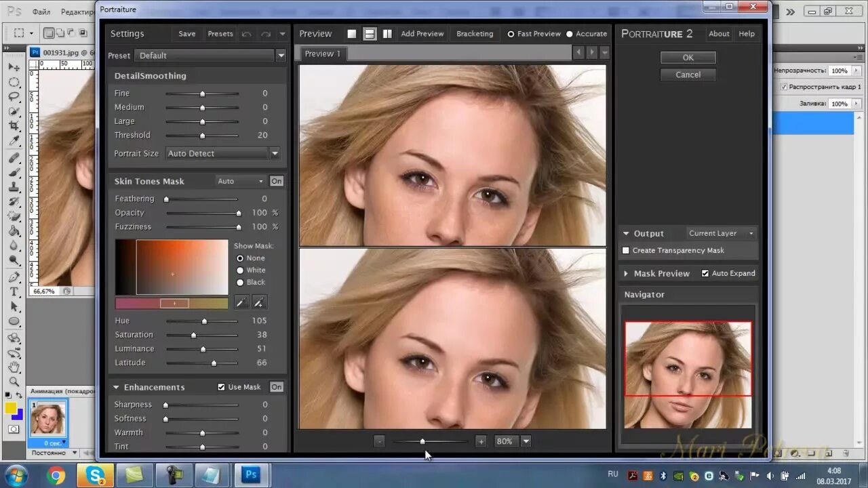The image size is (868, 488).
Task: Click the redo arrow in Settings header
Action: pos(266,34)
